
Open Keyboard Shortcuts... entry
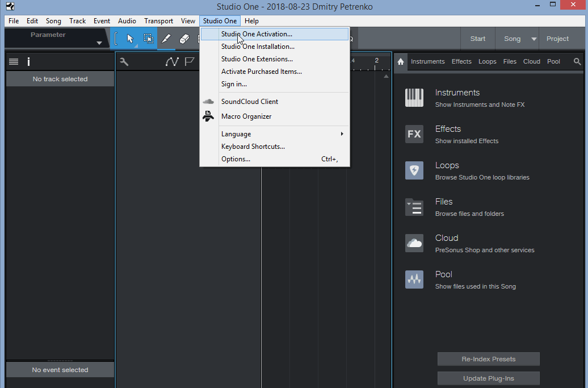(x=275, y=147)
